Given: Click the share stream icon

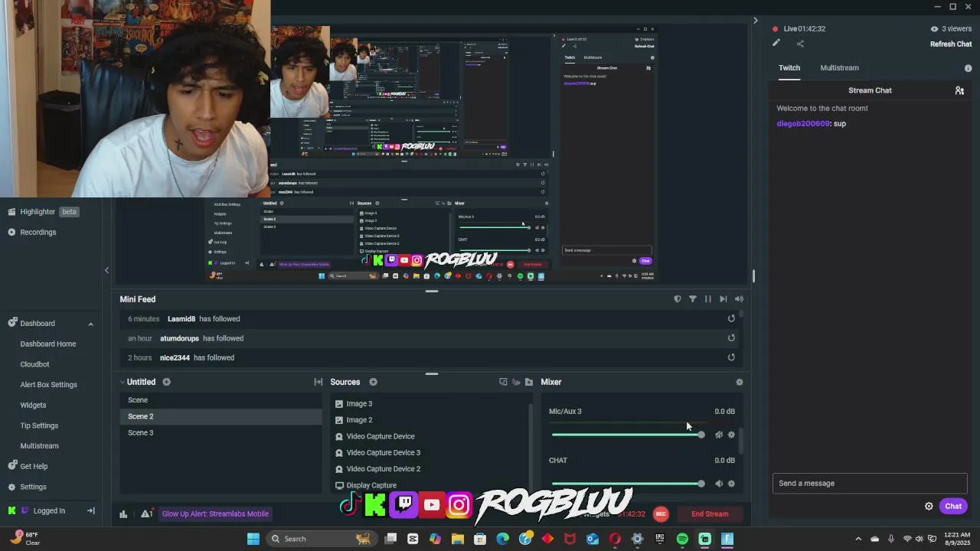Looking at the screenshot, I should (800, 44).
